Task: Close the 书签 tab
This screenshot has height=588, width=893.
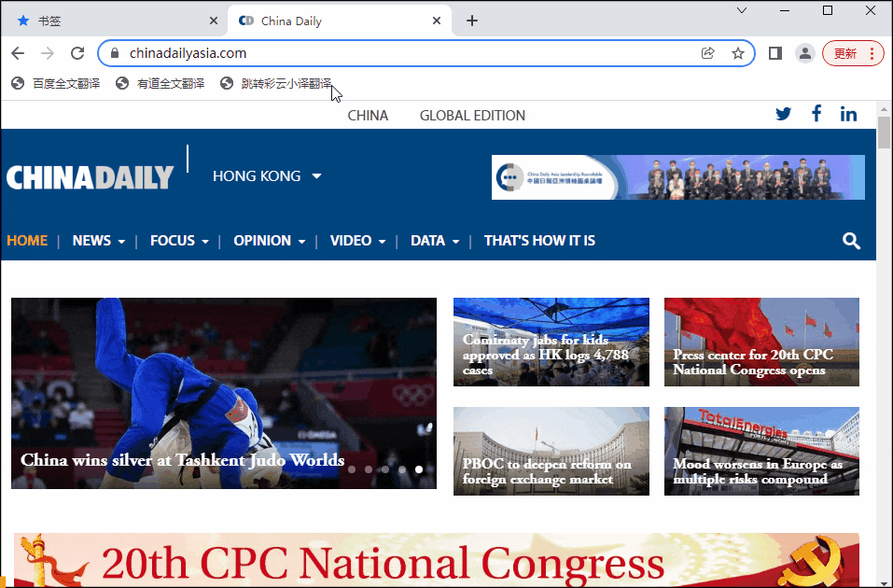Action: [214, 21]
